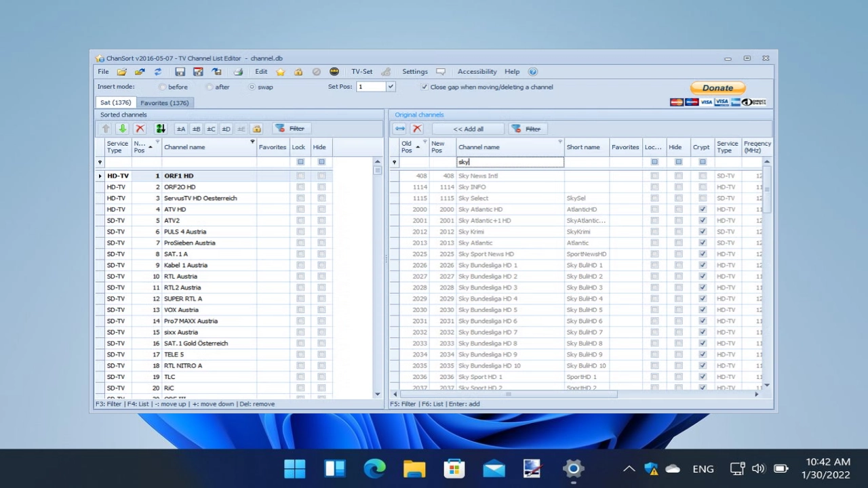
Task: Click the Filter button in Sorted channels
Action: [290, 129]
